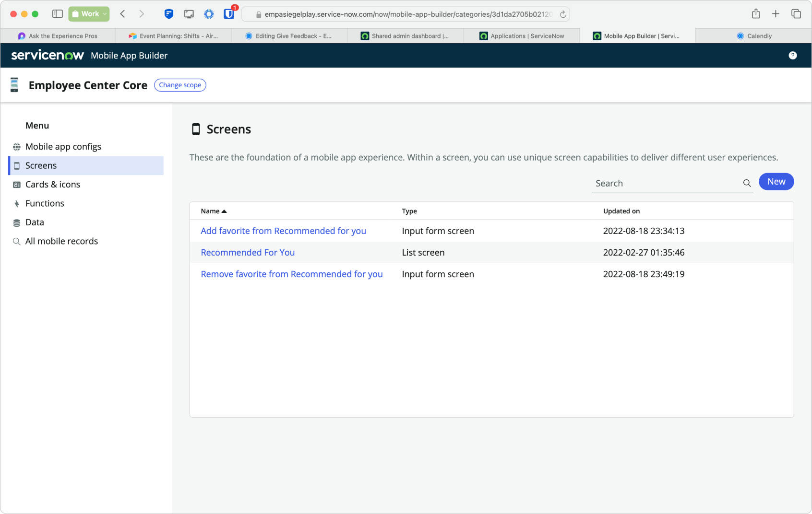The width and height of the screenshot is (812, 514).
Task: Click the ServiceNow logo in header
Action: click(48, 55)
